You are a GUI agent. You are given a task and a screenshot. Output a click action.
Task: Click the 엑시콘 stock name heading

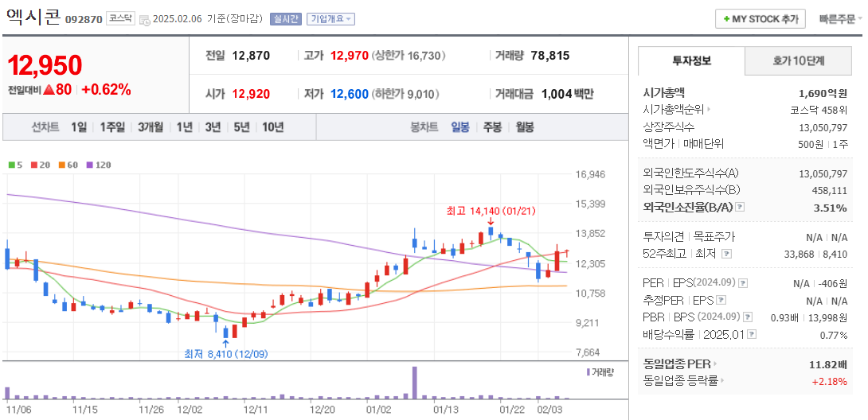(33, 17)
